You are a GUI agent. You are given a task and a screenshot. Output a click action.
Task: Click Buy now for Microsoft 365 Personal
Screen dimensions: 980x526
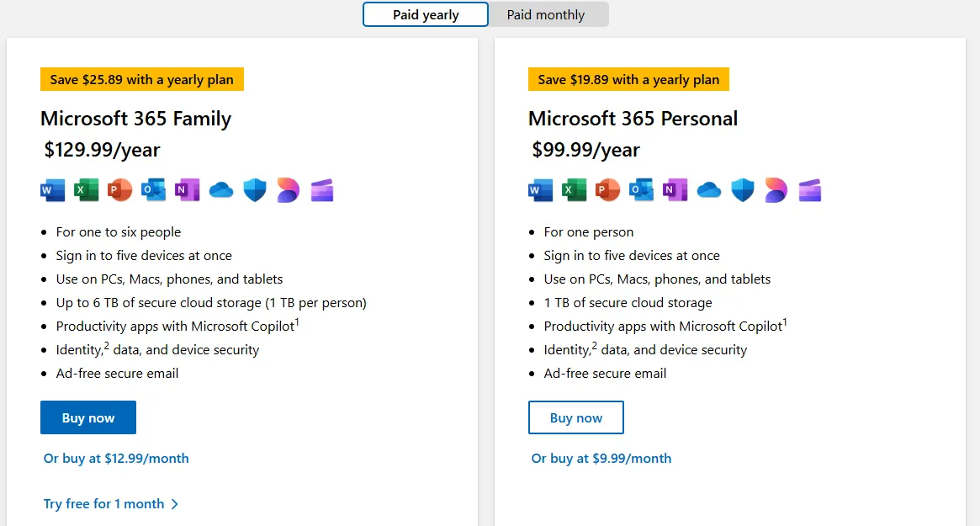(x=575, y=417)
